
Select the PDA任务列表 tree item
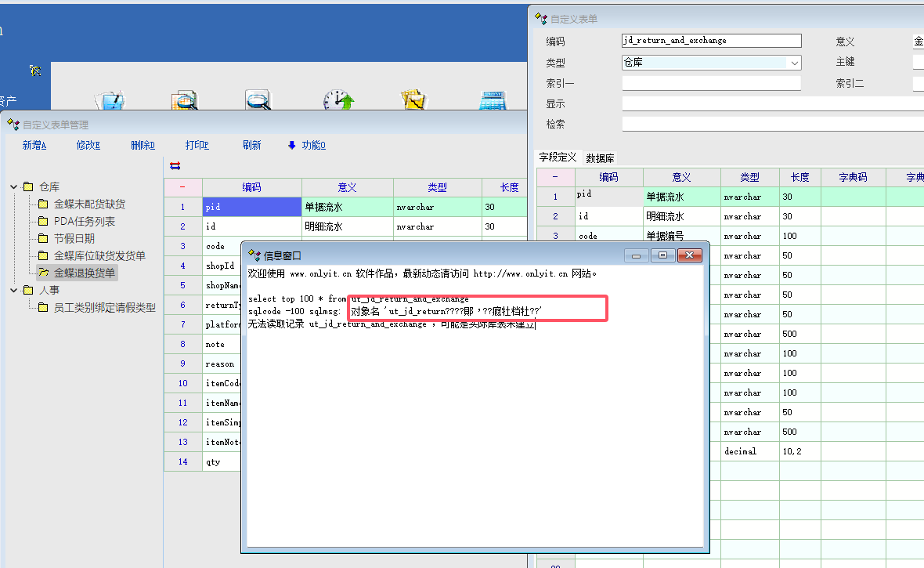click(x=84, y=221)
